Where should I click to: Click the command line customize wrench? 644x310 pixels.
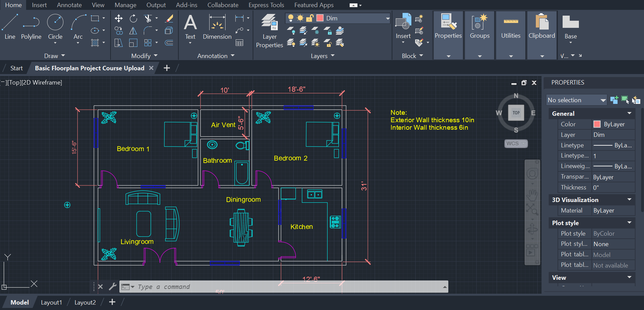[113, 287]
